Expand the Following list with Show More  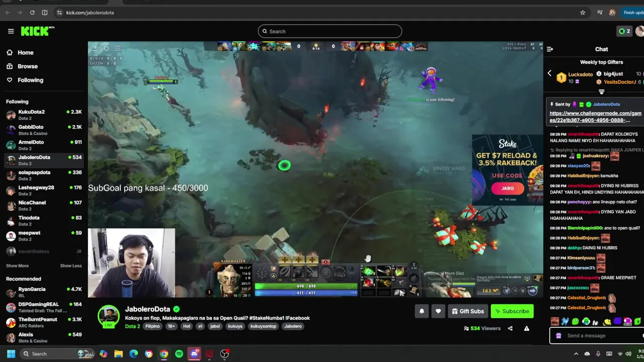pos(17,265)
